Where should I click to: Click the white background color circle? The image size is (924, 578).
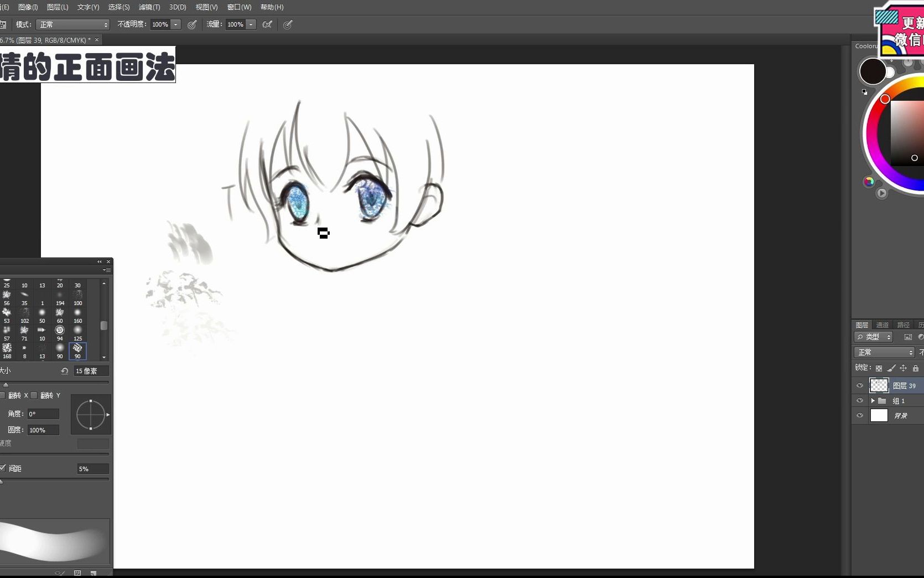[x=890, y=73]
